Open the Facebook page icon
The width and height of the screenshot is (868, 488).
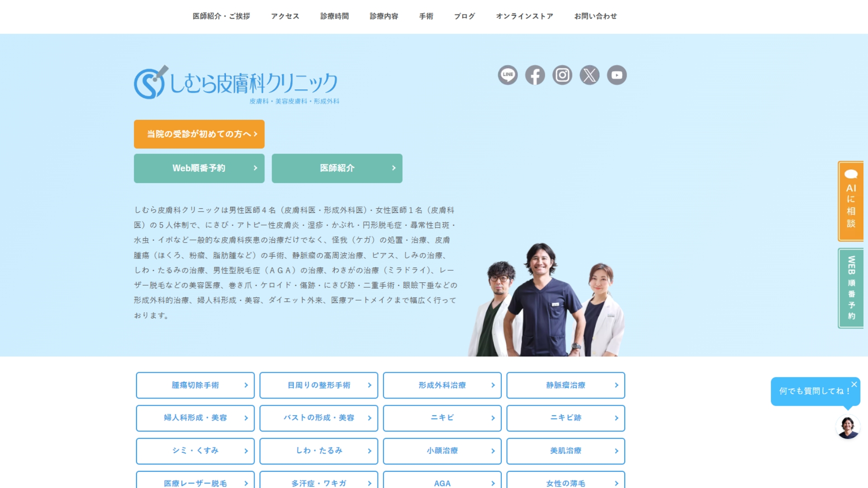535,75
